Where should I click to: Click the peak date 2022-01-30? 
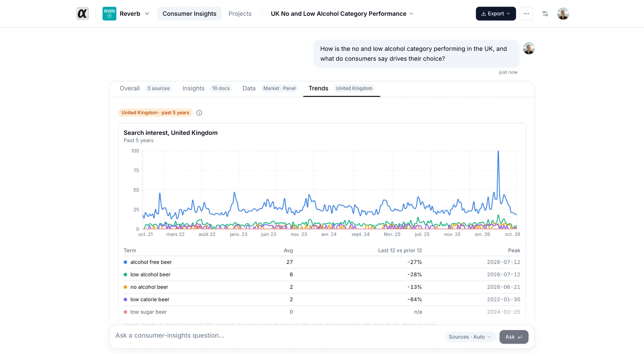(x=504, y=300)
